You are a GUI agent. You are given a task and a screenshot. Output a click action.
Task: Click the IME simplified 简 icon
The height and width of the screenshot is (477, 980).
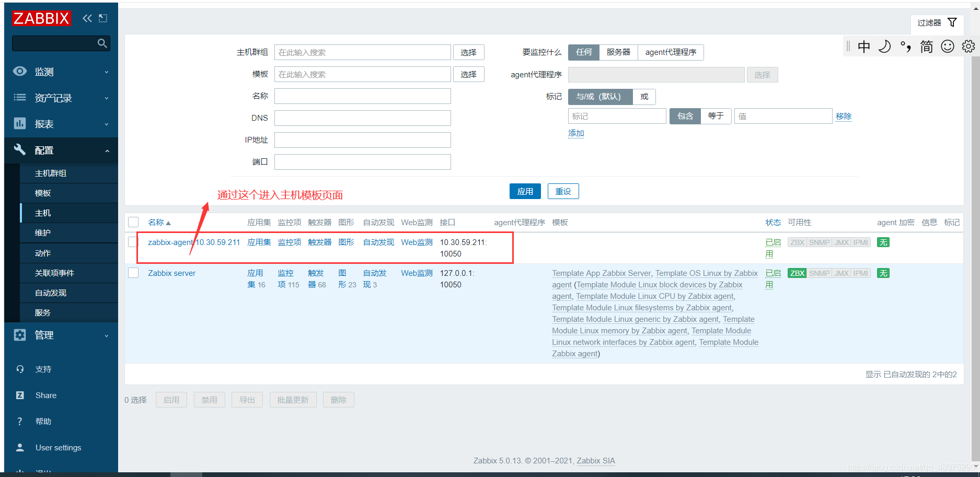pyautogui.click(x=926, y=46)
